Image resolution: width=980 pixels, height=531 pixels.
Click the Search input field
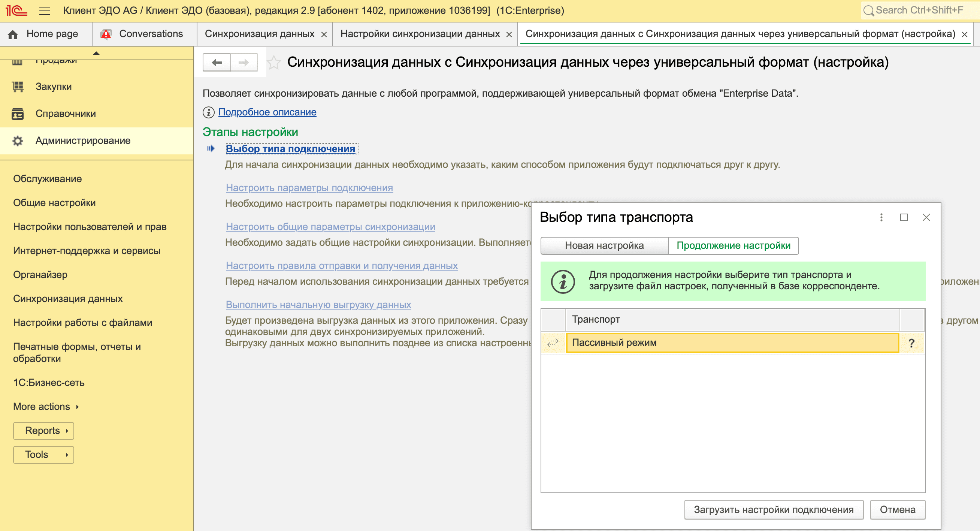click(919, 10)
